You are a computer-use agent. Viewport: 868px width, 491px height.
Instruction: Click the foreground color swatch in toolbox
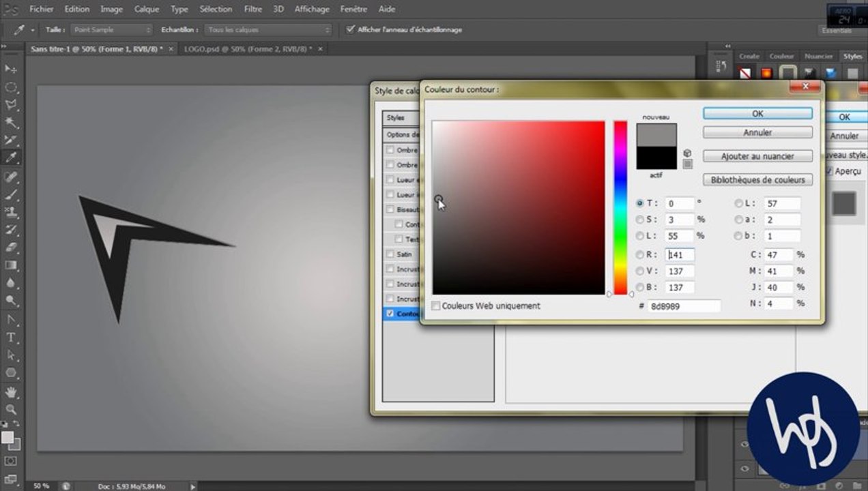8,437
